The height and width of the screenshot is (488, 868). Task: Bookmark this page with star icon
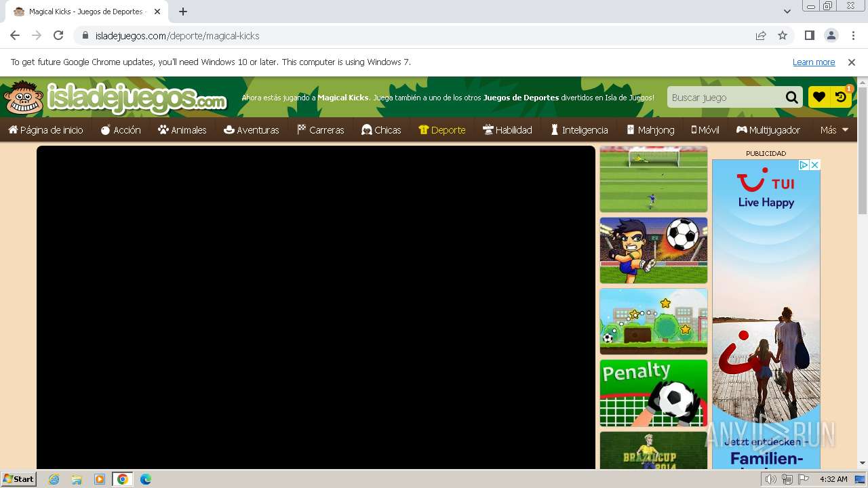(783, 36)
